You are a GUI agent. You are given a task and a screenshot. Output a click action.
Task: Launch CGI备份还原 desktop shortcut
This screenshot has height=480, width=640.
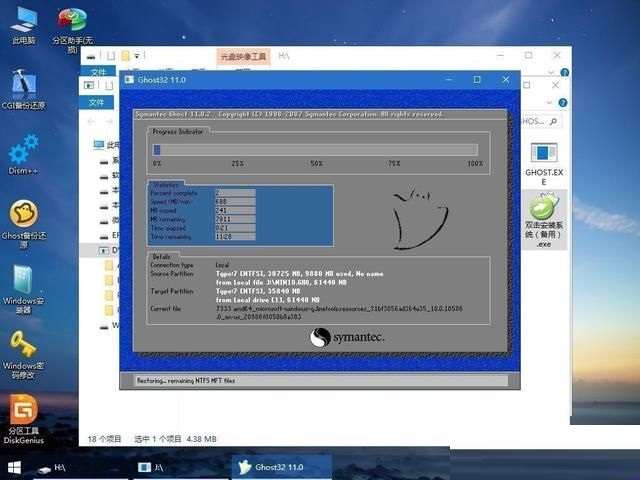23,89
